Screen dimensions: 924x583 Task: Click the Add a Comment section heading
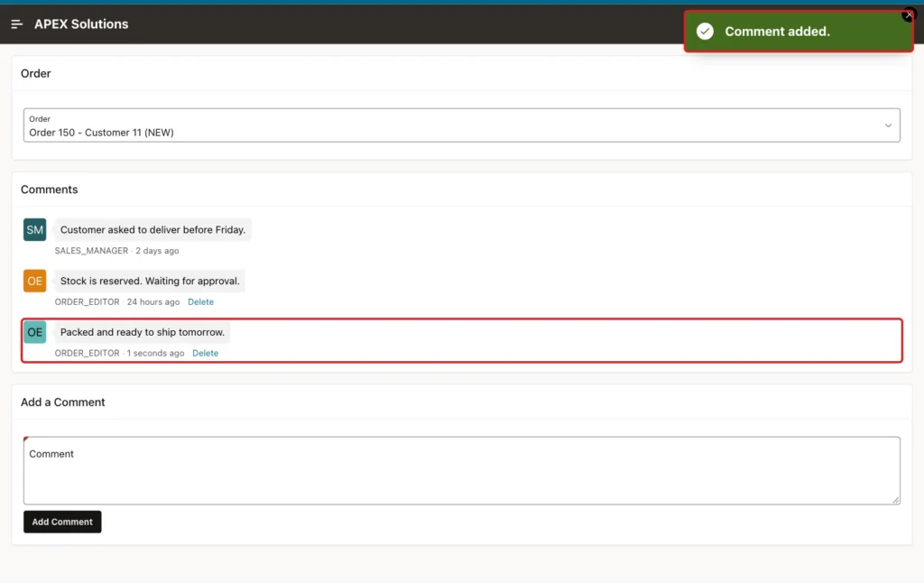click(x=63, y=402)
